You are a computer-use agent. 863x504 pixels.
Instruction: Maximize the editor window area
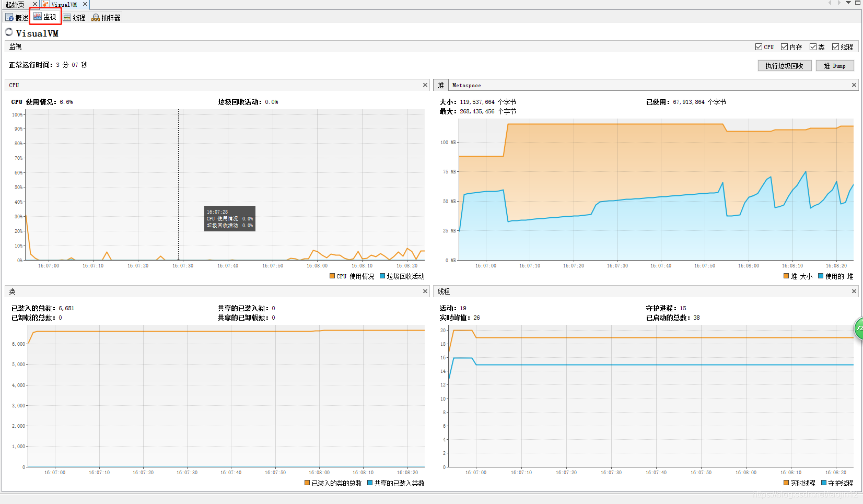coord(857,3)
